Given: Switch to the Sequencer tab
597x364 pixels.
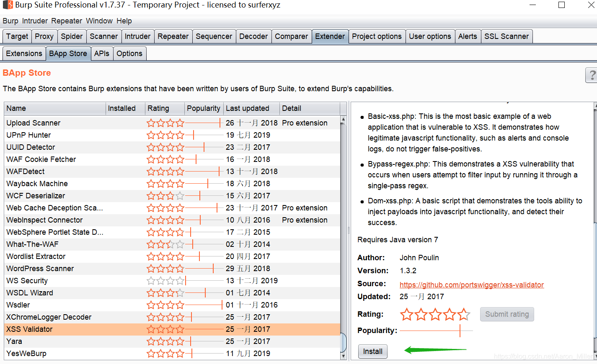Looking at the screenshot, I should tap(214, 36).
